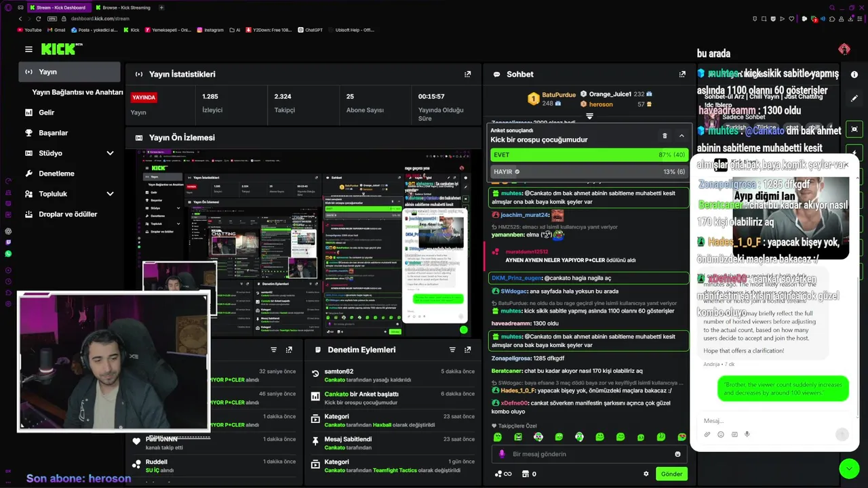Open the ChatGPT bookmark

pyautogui.click(x=310, y=30)
